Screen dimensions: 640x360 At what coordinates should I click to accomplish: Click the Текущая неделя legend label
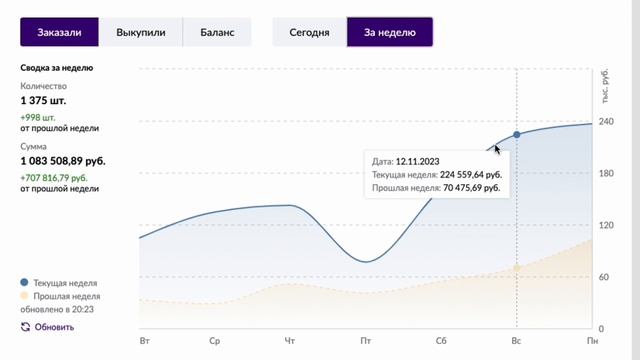[65, 283]
